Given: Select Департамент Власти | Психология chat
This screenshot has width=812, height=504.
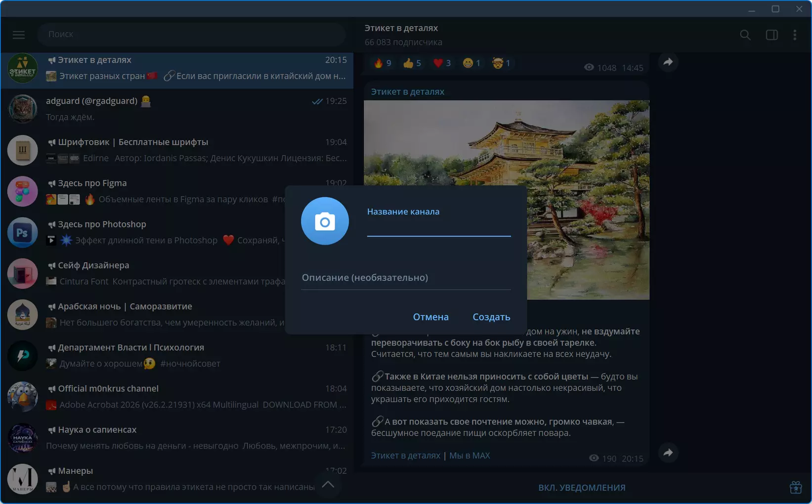Looking at the screenshot, I should [177, 355].
